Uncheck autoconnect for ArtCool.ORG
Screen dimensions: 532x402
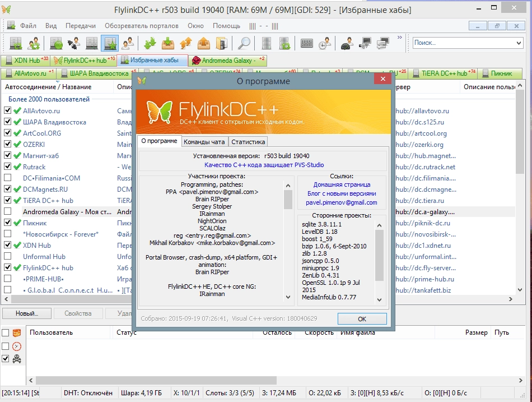point(7,133)
